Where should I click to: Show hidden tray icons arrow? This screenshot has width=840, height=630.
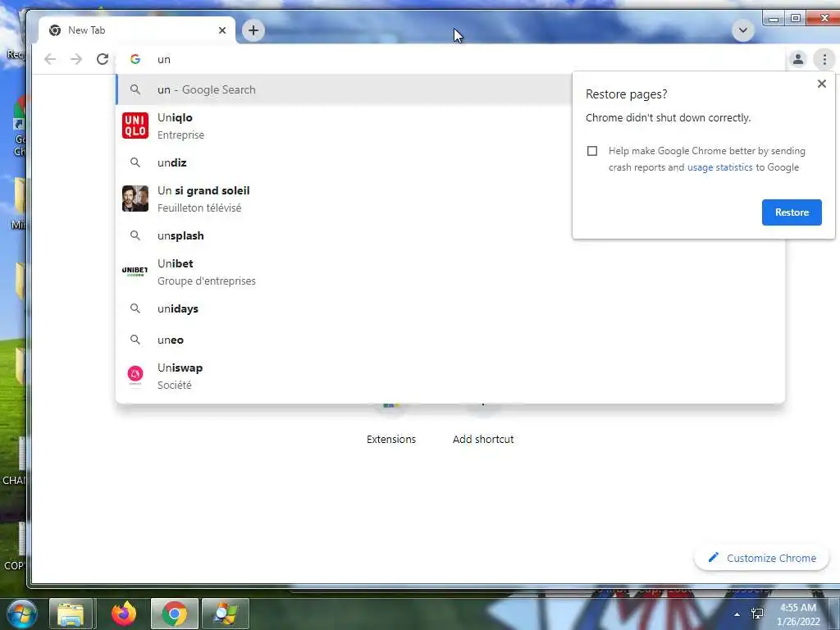(737, 614)
